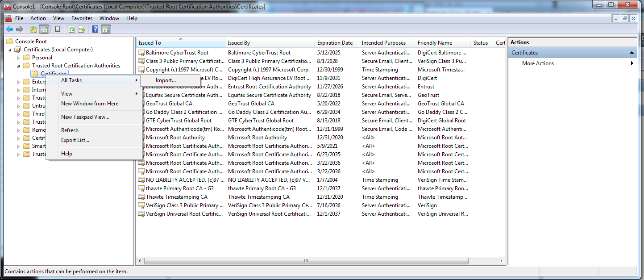Click the grey Forward arrow in toolbar
644x280 pixels.
(x=19, y=29)
